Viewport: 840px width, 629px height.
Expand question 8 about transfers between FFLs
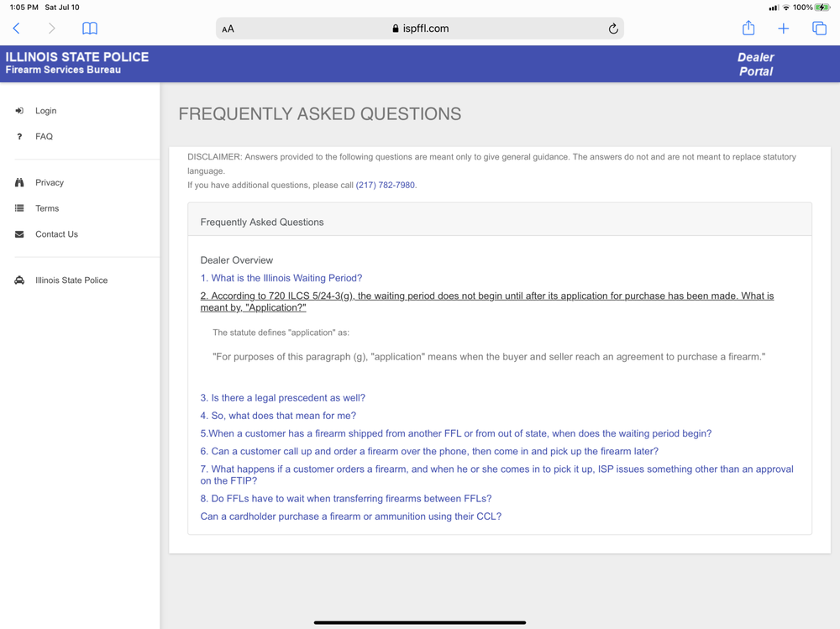point(345,499)
